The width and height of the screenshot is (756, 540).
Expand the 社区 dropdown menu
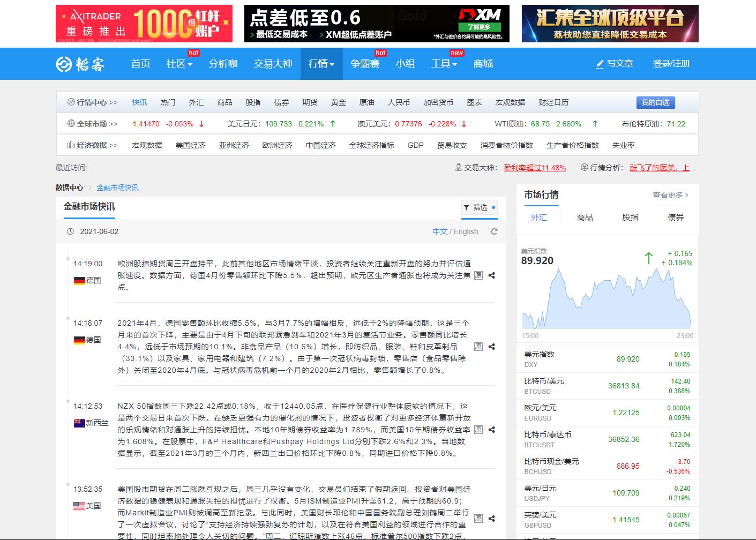(x=179, y=64)
